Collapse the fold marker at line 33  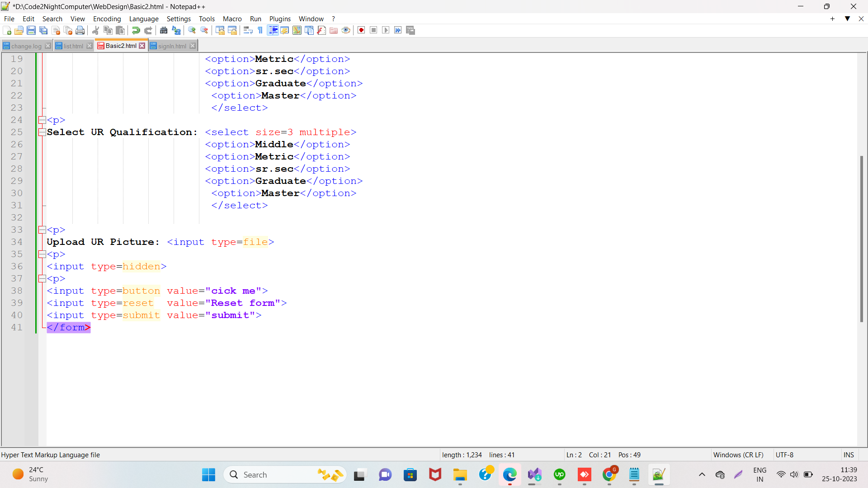tap(42, 230)
